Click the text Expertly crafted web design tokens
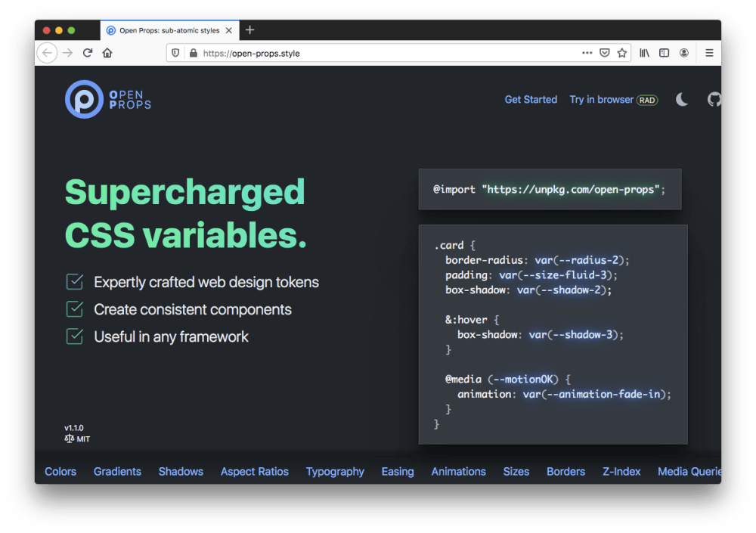This screenshot has width=756, height=533. (206, 282)
